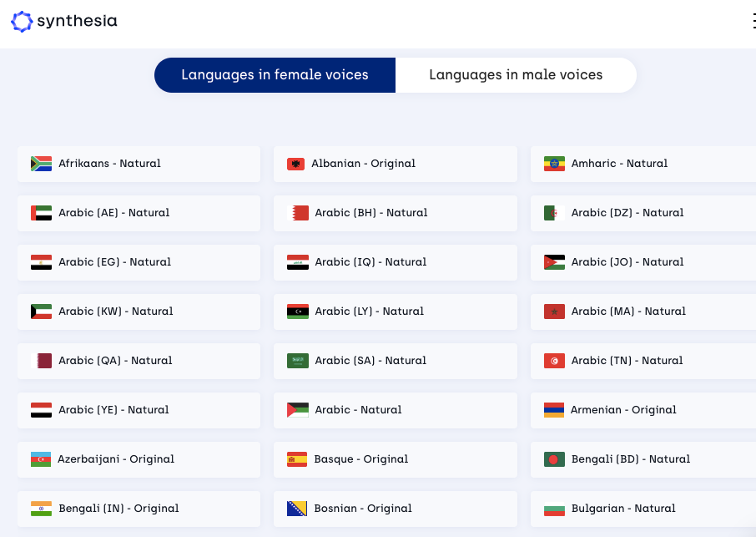This screenshot has width=756, height=537.
Task: Click the Tunisian flag beside Arabic (TN)
Action: coord(553,361)
